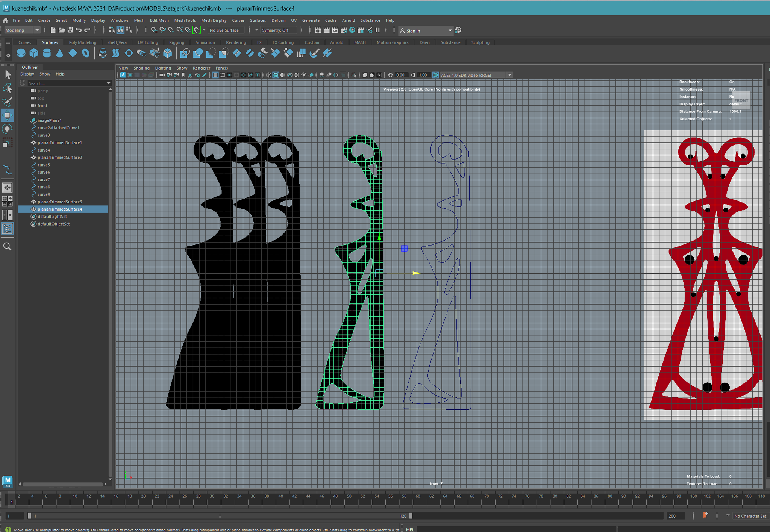The width and height of the screenshot is (770, 532).
Task: Click the No Live Surface field
Action: (225, 30)
